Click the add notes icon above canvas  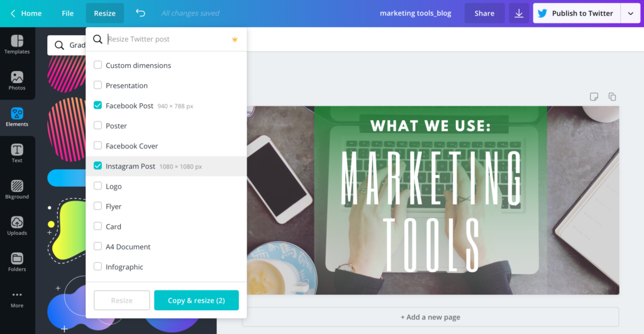594,96
